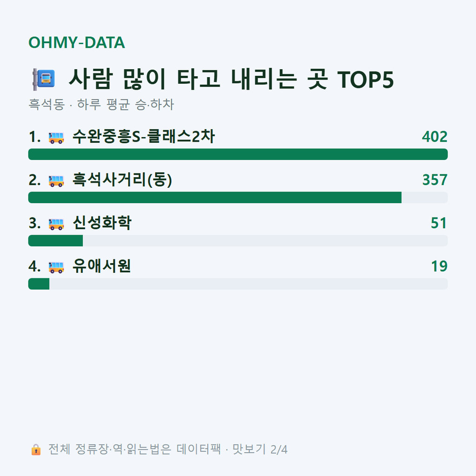Click the 19 ridership value
This screenshot has height=476, width=476.
coord(439,266)
